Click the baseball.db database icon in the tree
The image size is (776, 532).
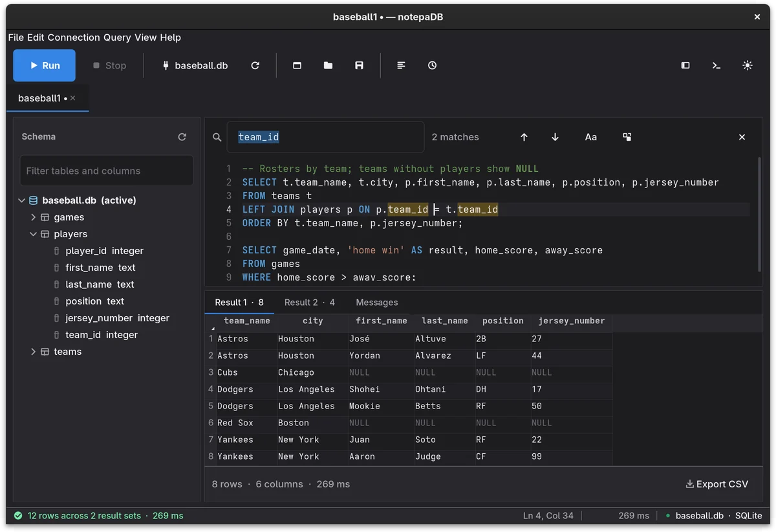tap(34, 200)
